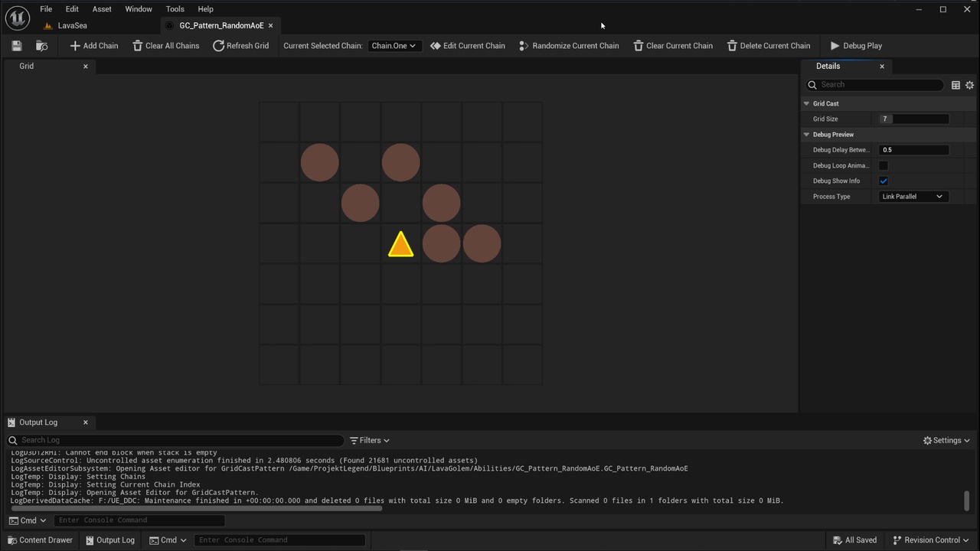
Task: Open Output Log from status bar
Action: [110, 540]
